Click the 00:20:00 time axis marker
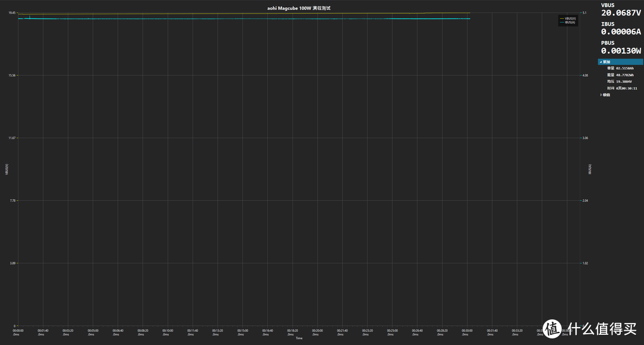Image resolution: width=644 pixels, height=345 pixels. click(317, 331)
